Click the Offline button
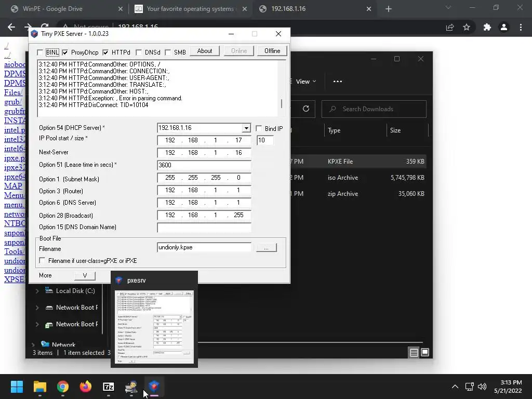532x399 pixels. click(x=272, y=51)
